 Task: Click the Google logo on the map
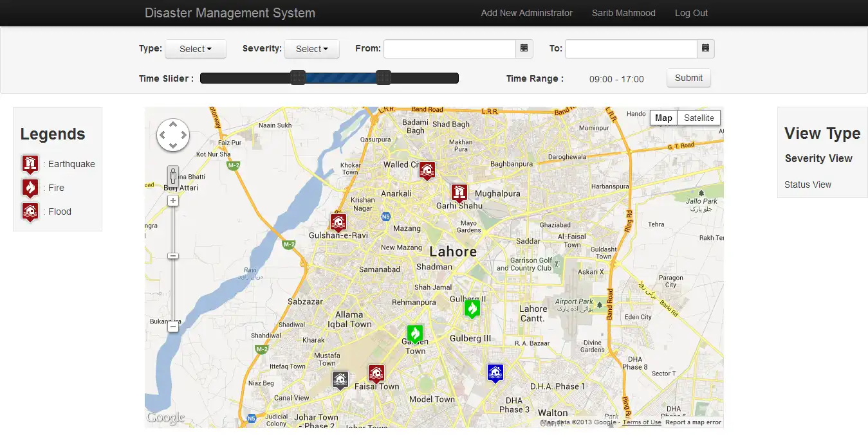pos(165,418)
